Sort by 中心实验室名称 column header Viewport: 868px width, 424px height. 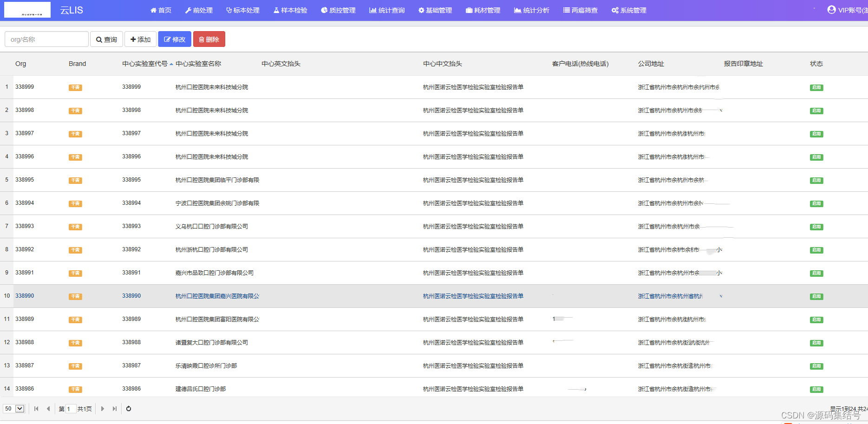198,64
